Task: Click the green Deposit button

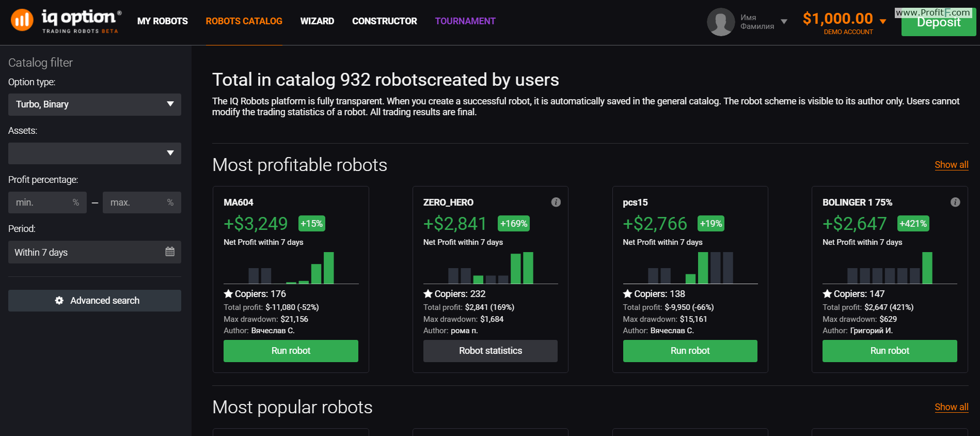Action: (939, 22)
